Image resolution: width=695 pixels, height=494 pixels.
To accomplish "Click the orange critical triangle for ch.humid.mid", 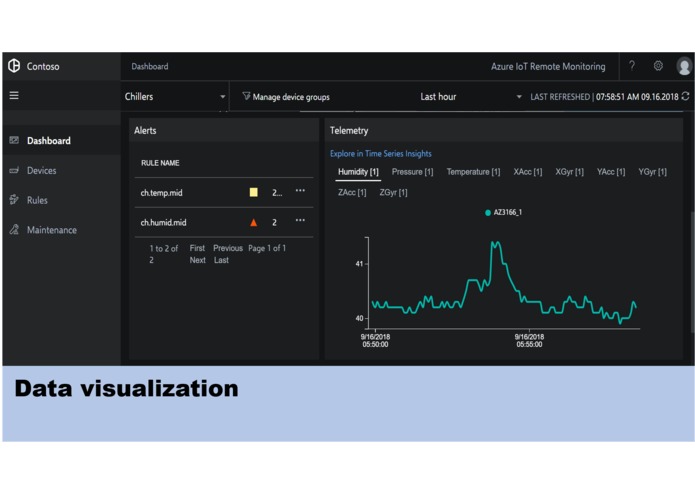I will point(254,222).
